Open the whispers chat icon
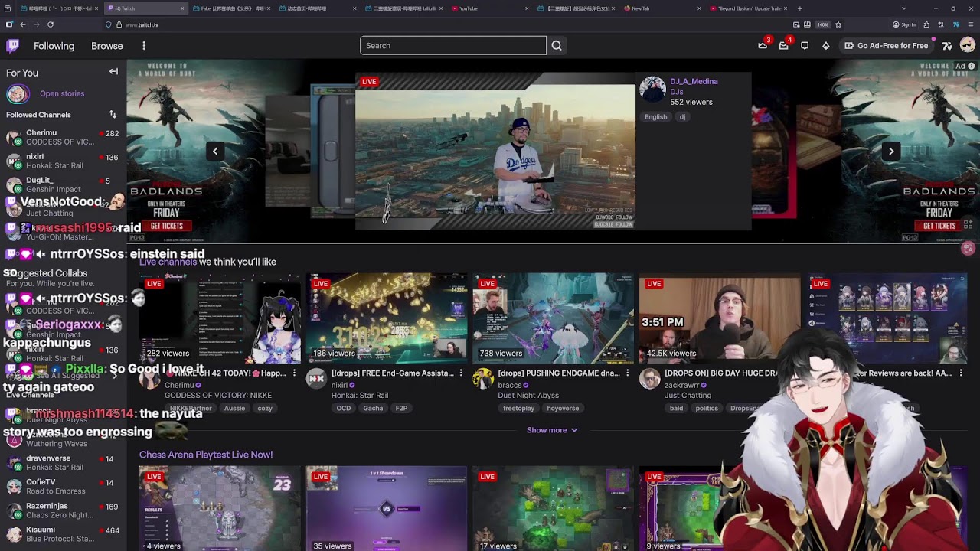 click(x=805, y=46)
